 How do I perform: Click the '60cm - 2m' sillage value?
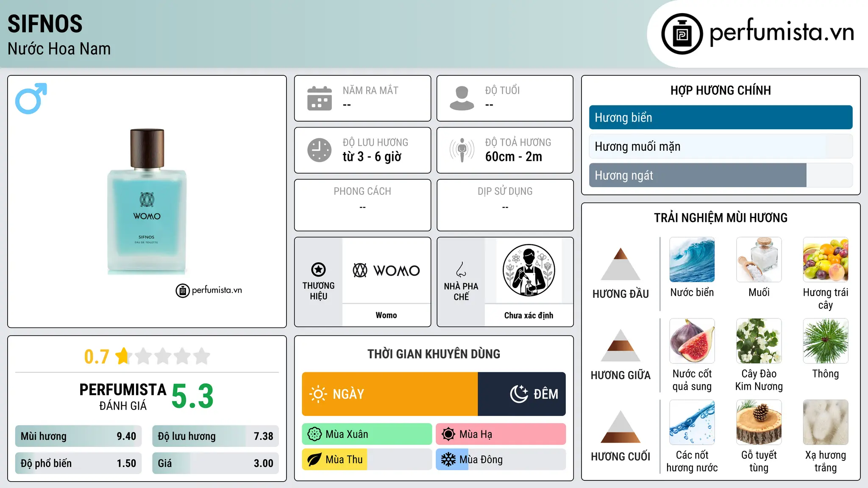[514, 157]
